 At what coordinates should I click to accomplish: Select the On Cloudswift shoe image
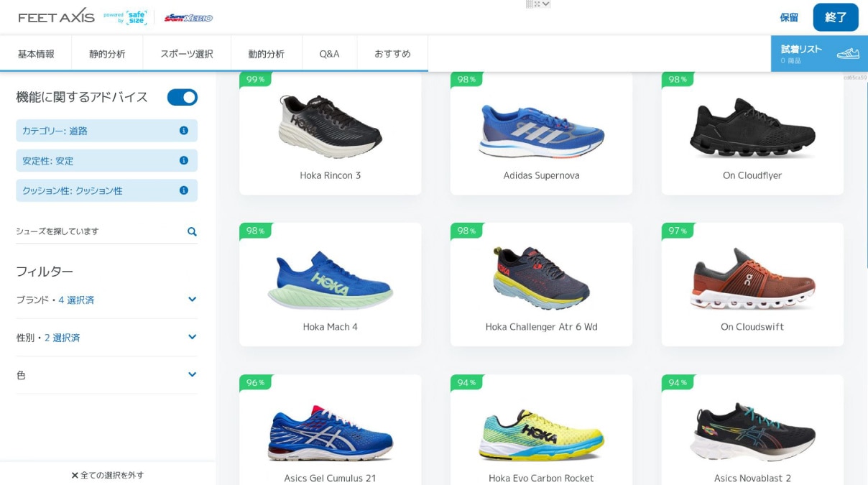coord(752,280)
